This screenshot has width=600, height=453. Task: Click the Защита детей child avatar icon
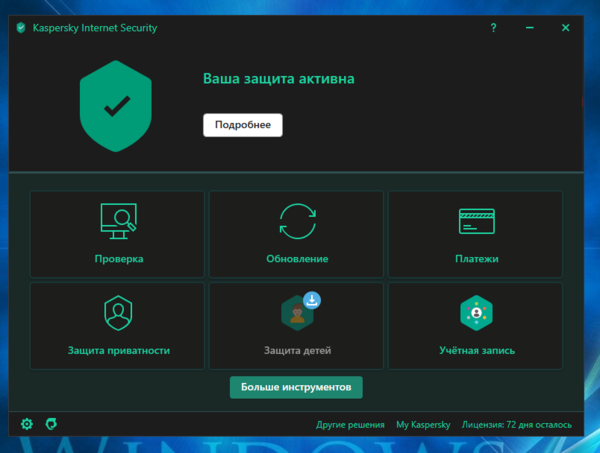click(x=297, y=314)
